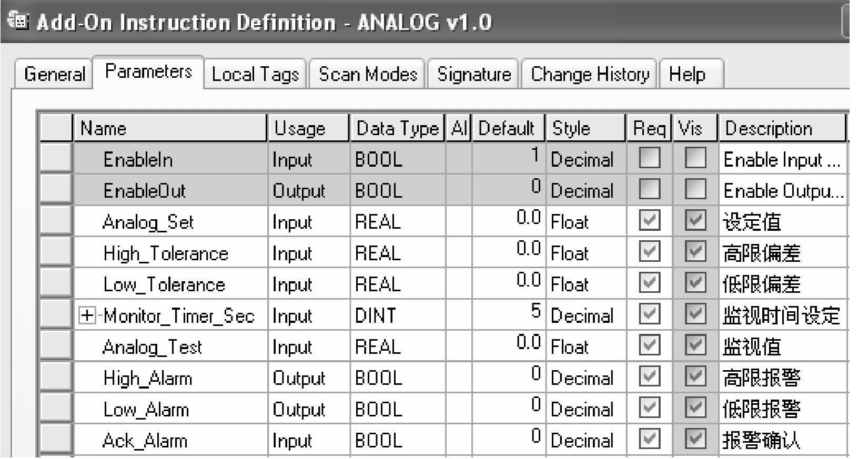
Task: Toggle Req checkbox for EnableIn row
Action: point(649,158)
